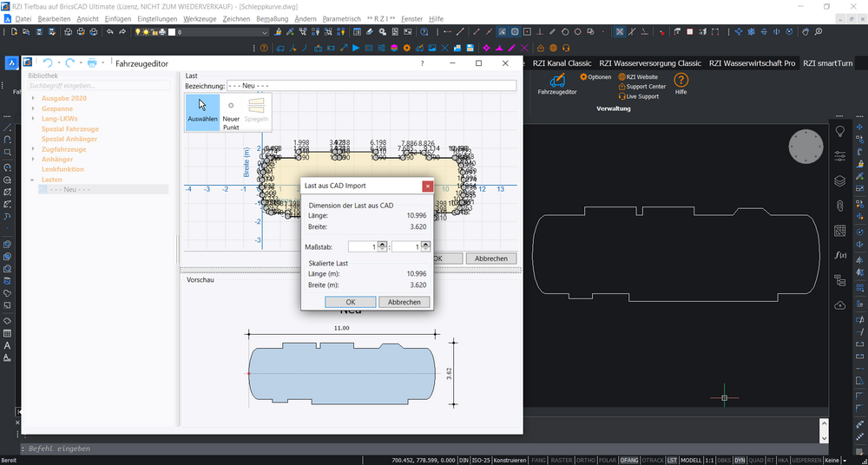Open the Datei menu
This screenshot has width=868, height=465.
[23, 18]
